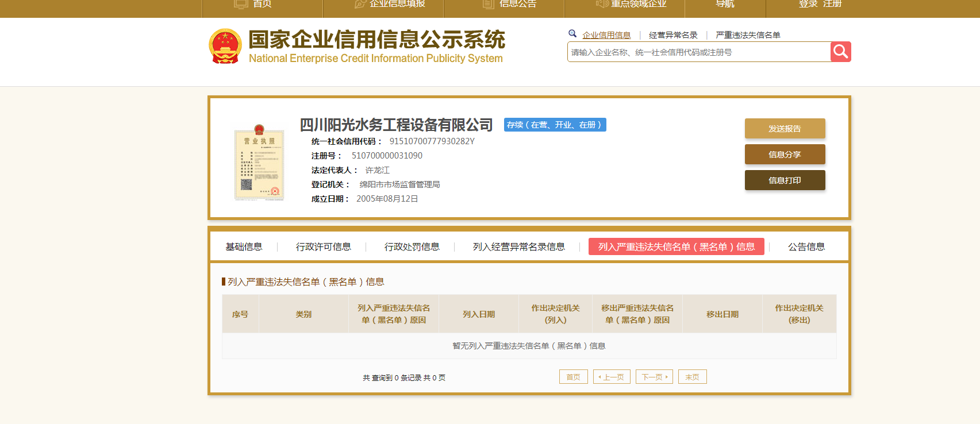Switch to 公告信息 tab
The width and height of the screenshot is (980, 424).
click(x=806, y=246)
